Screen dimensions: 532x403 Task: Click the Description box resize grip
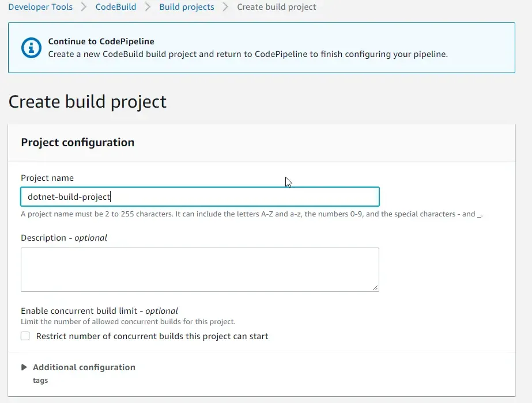tap(376, 288)
